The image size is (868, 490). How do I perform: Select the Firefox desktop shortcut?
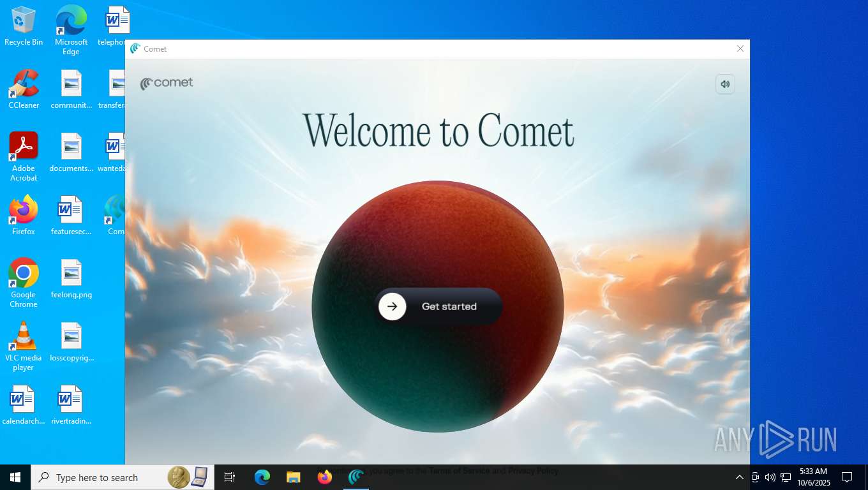24,216
